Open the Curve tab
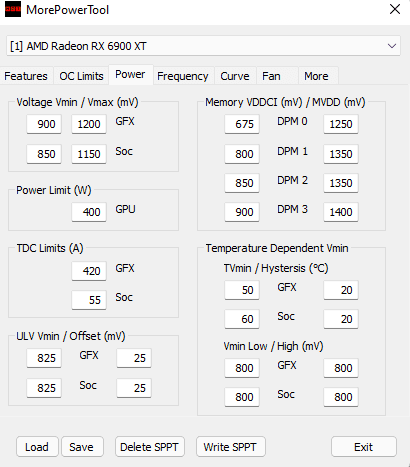Screen dimensions: 410x467 (235, 76)
